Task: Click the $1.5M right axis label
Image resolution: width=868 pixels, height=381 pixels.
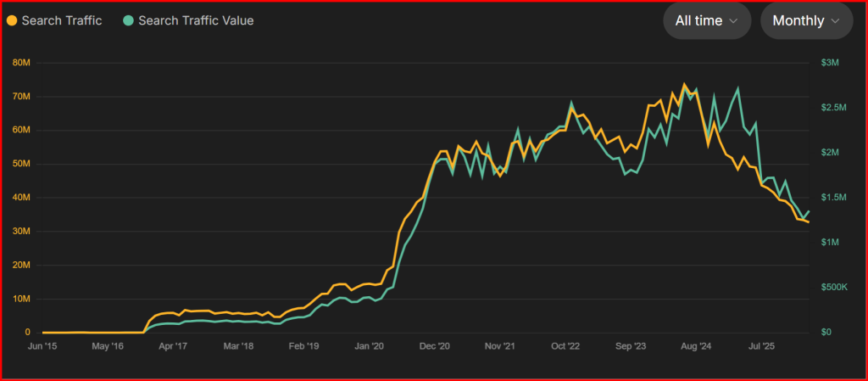Action: (834, 198)
